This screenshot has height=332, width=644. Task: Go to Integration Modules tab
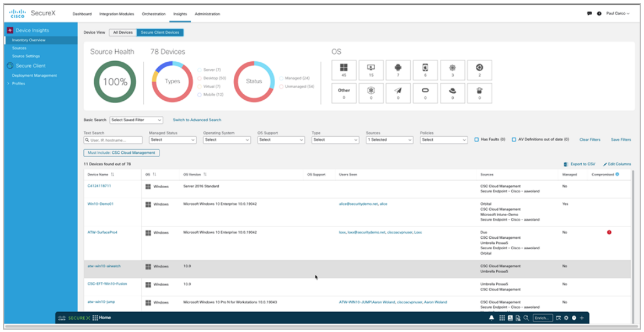[117, 14]
